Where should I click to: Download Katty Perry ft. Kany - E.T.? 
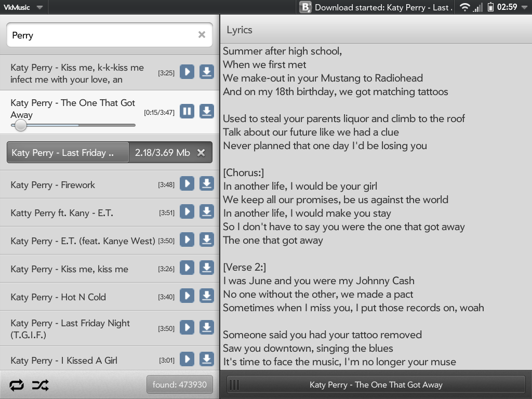[207, 211]
